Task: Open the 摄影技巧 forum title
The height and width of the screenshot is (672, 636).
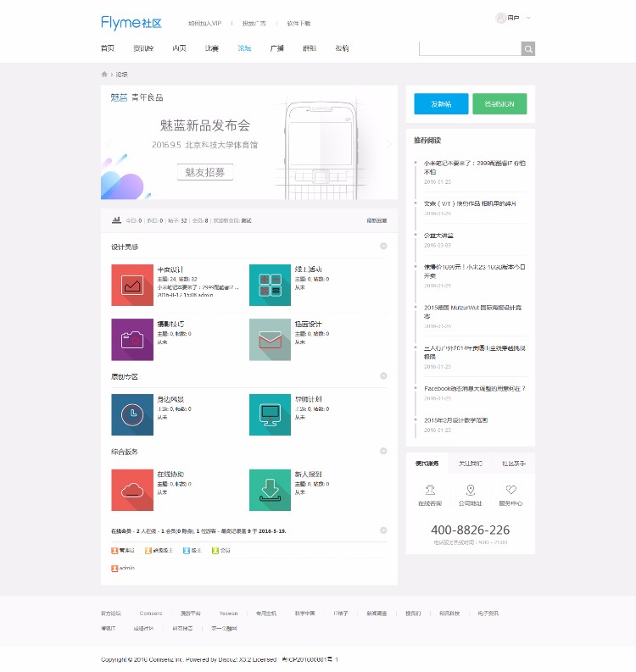Action: [170, 324]
